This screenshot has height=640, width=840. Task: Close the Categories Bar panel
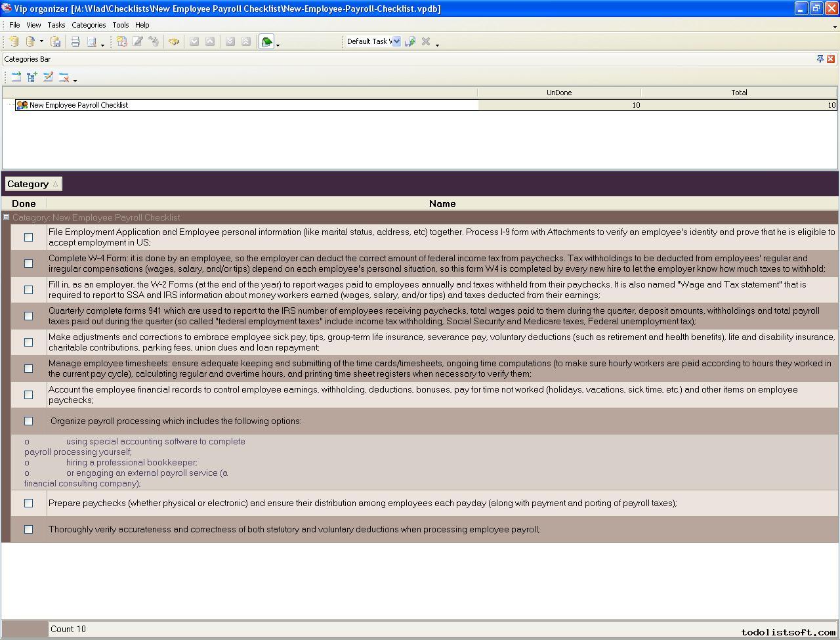tap(831, 59)
